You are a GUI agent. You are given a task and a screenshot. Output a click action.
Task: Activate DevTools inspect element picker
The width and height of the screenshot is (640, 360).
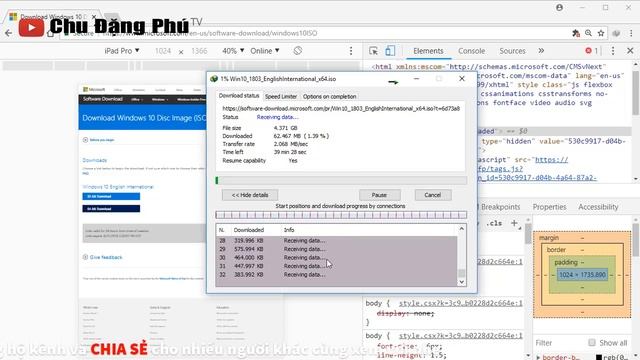pyautogui.click(x=373, y=51)
